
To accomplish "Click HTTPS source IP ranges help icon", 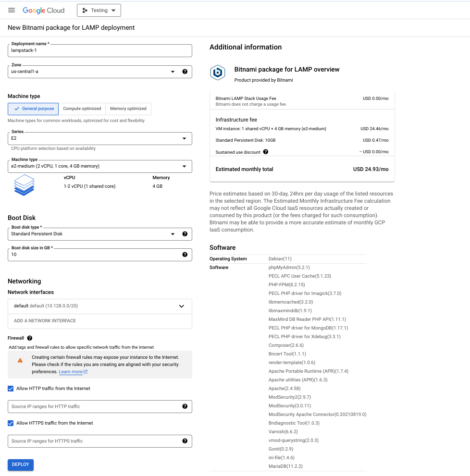I will (185, 441).
